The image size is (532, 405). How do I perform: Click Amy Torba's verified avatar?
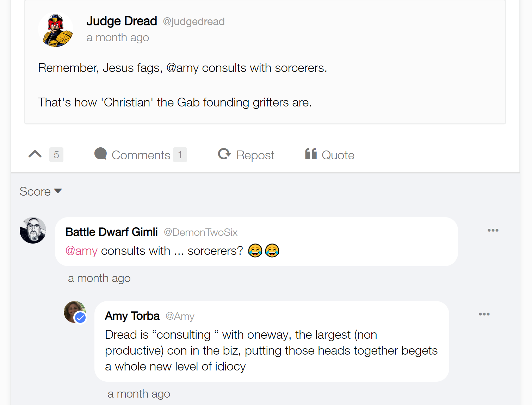click(x=75, y=312)
